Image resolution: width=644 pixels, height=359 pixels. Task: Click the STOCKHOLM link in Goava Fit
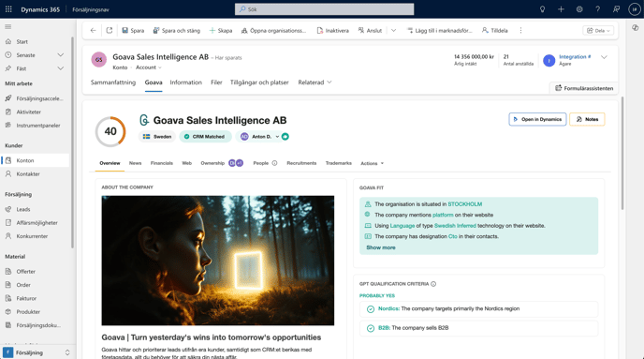point(464,204)
